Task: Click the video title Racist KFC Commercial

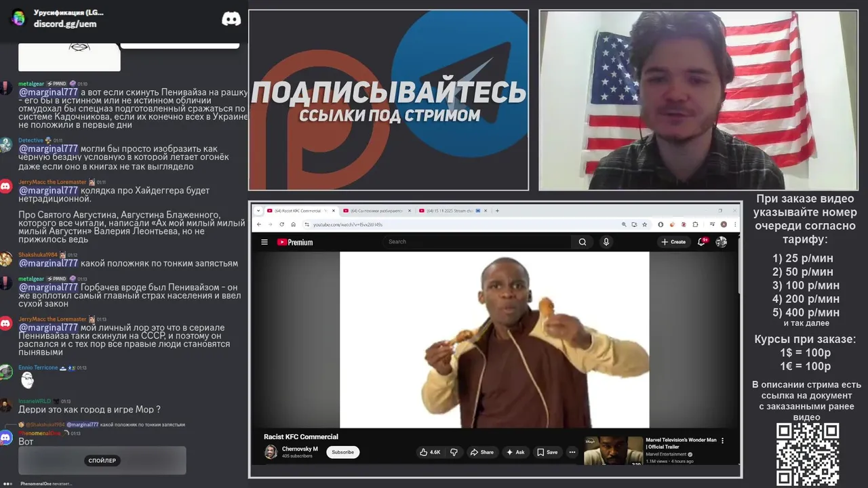Action: click(x=300, y=436)
